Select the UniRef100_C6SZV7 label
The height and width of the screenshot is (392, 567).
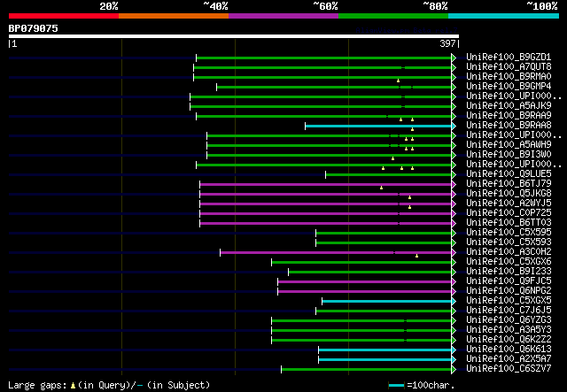point(509,369)
